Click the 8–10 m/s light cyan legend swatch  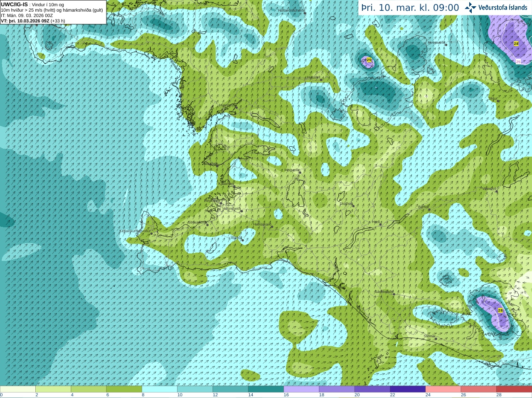coord(160,389)
